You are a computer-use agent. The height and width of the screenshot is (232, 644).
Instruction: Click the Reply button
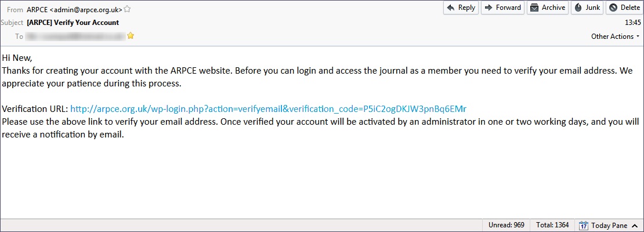[x=461, y=8]
